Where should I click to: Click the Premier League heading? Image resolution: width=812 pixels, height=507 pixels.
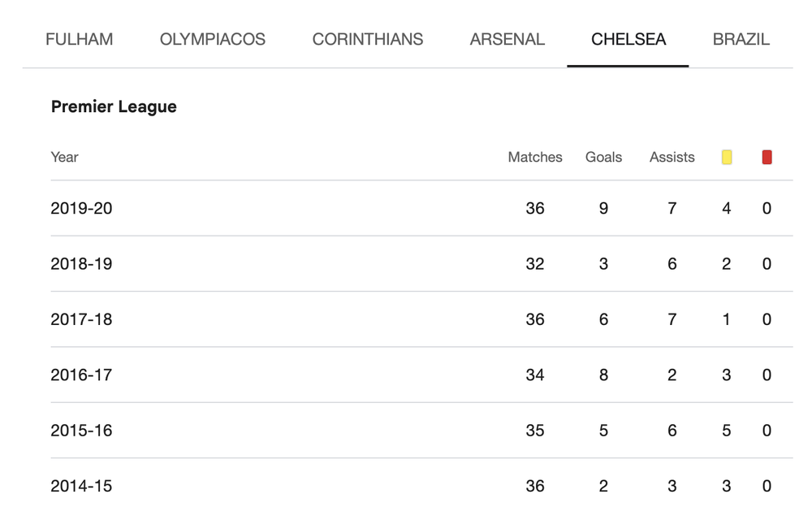[114, 106]
